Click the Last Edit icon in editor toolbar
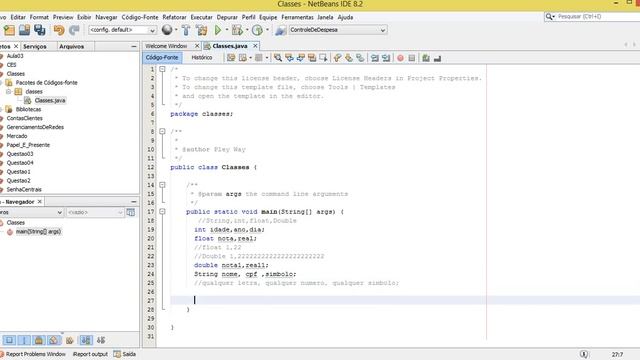The image size is (640, 360). point(231,58)
